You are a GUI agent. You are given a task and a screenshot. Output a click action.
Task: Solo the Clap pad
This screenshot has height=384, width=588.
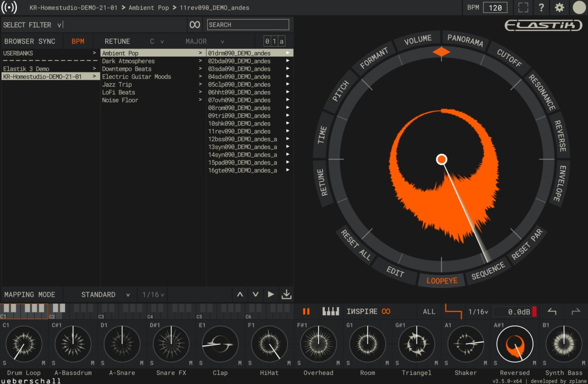(201, 363)
